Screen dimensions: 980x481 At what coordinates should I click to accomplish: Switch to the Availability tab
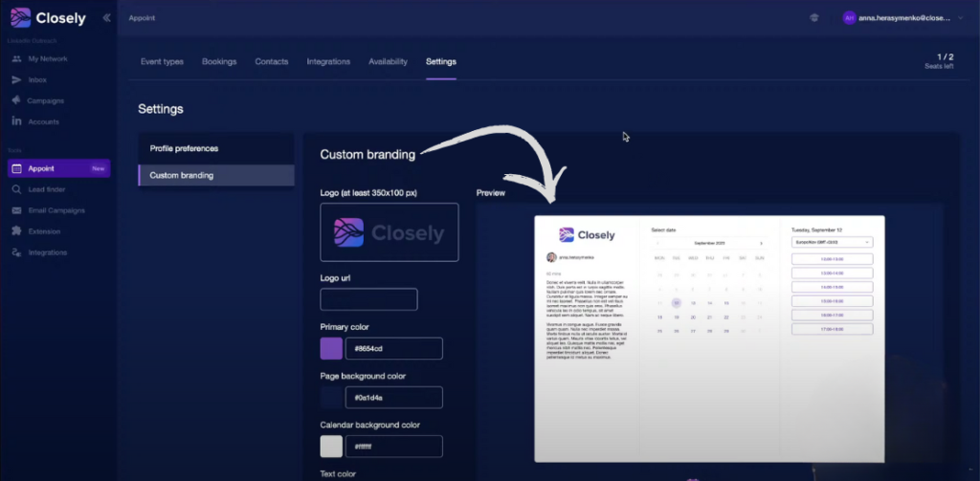pyautogui.click(x=388, y=62)
